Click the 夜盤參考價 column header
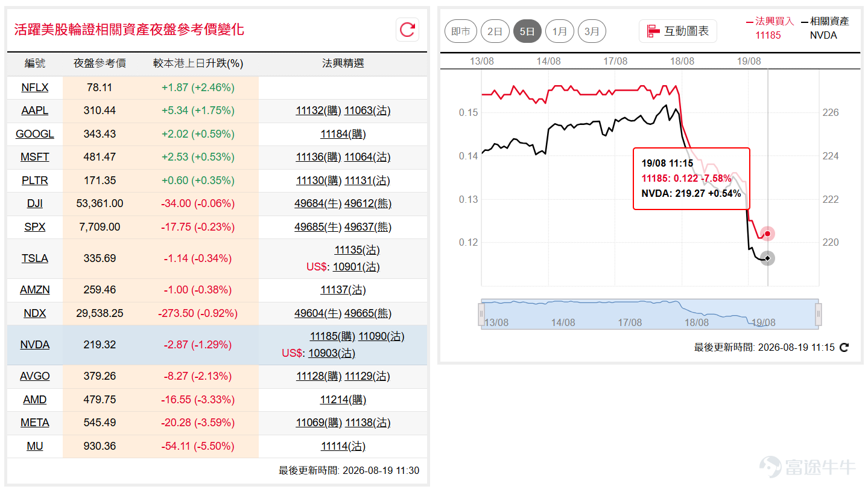Image resolution: width=868 pixels, height=489 pixels. click(x=100, y=63)
